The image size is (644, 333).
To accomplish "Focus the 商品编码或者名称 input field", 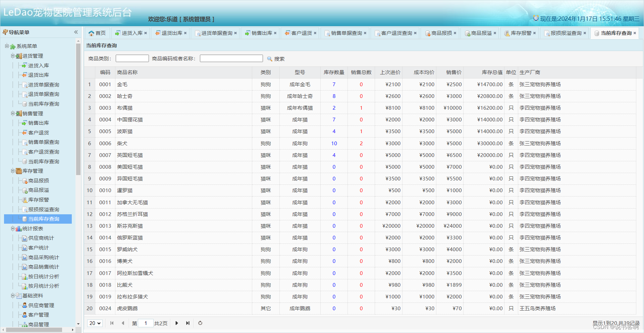I will pos(231,58).
